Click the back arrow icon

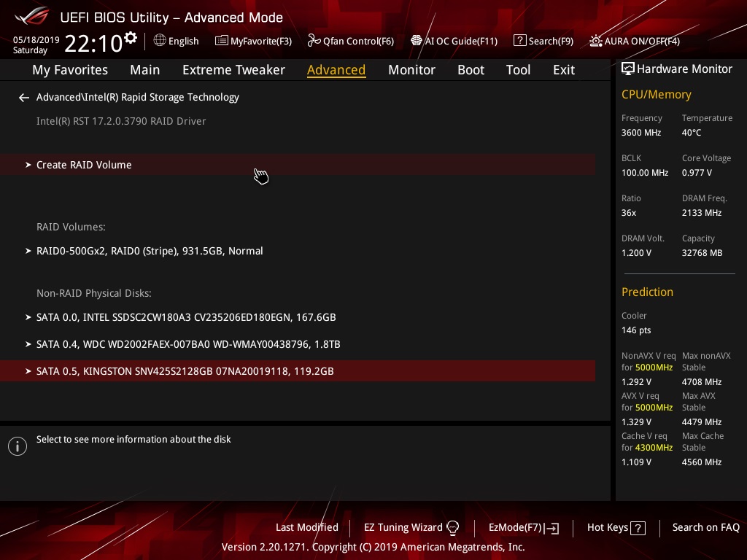[x=24, y=98]
